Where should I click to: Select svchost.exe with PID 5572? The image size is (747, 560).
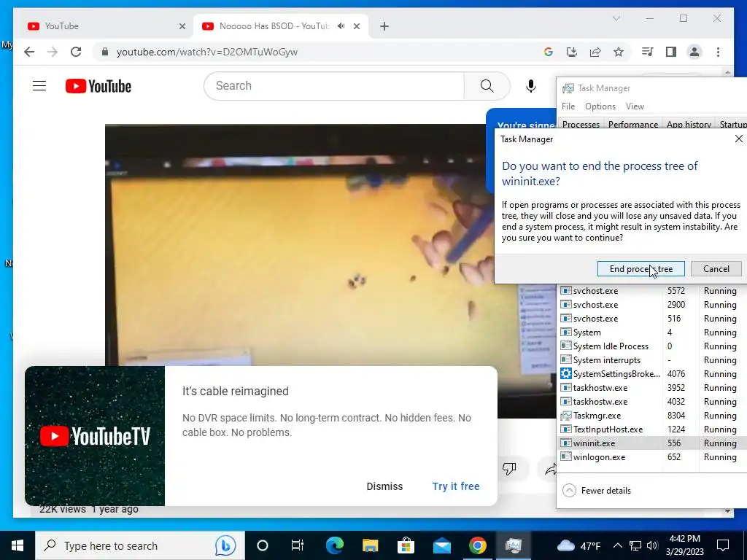(651, 290)
